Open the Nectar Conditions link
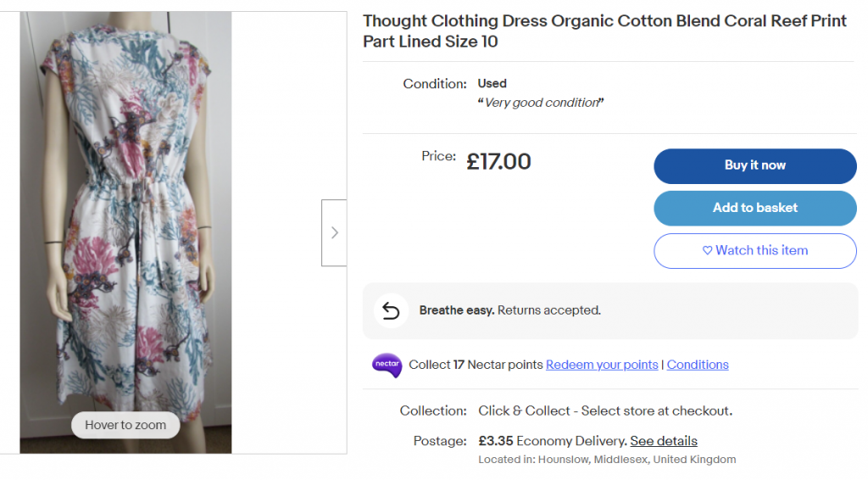 tap(698, 365)
